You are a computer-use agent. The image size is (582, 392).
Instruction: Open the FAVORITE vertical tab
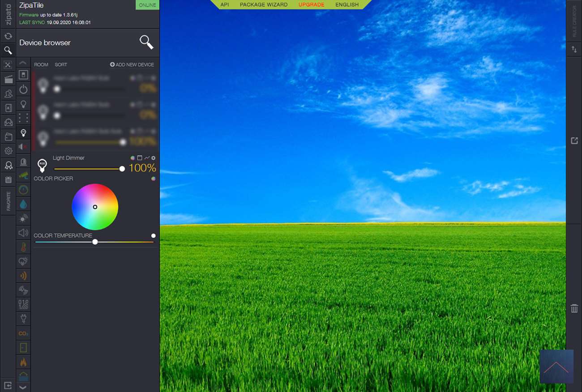click(8, 201)
